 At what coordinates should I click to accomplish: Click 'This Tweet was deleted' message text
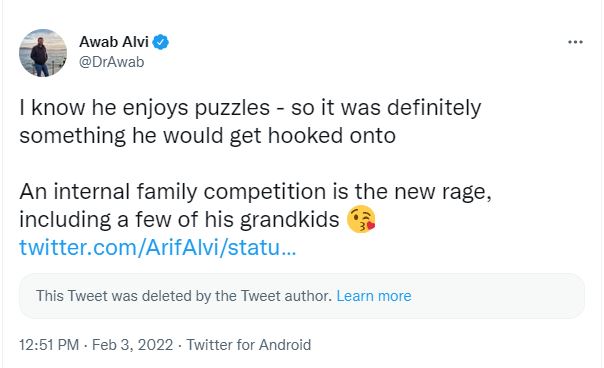pyautogui.click(x=184, y=296)
